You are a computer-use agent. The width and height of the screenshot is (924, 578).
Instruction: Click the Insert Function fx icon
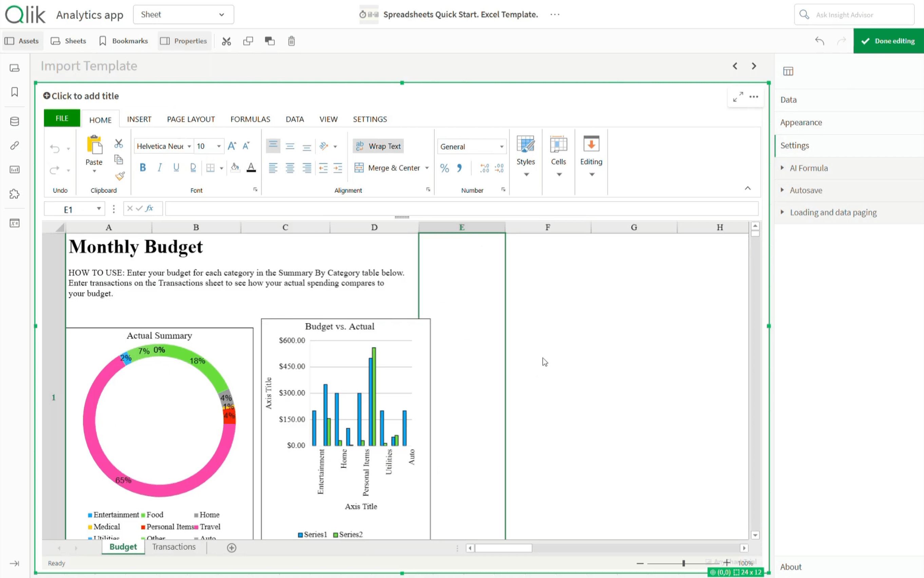[x=149, y=208]
